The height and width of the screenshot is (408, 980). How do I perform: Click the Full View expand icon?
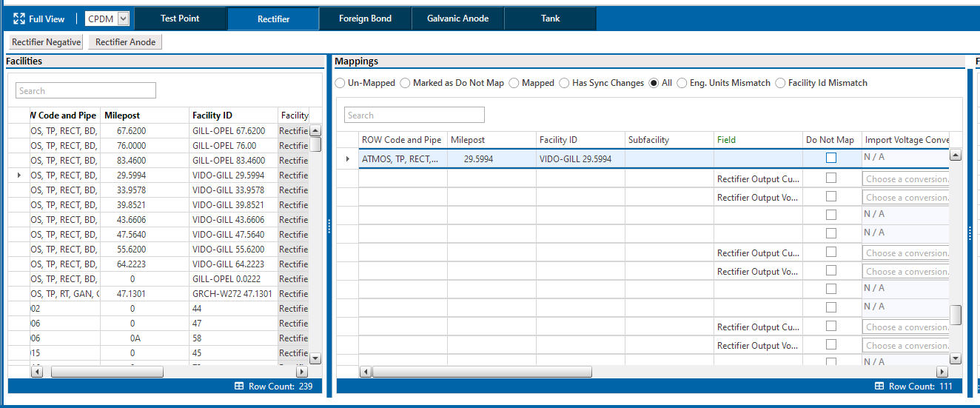[x=19, y=19]
